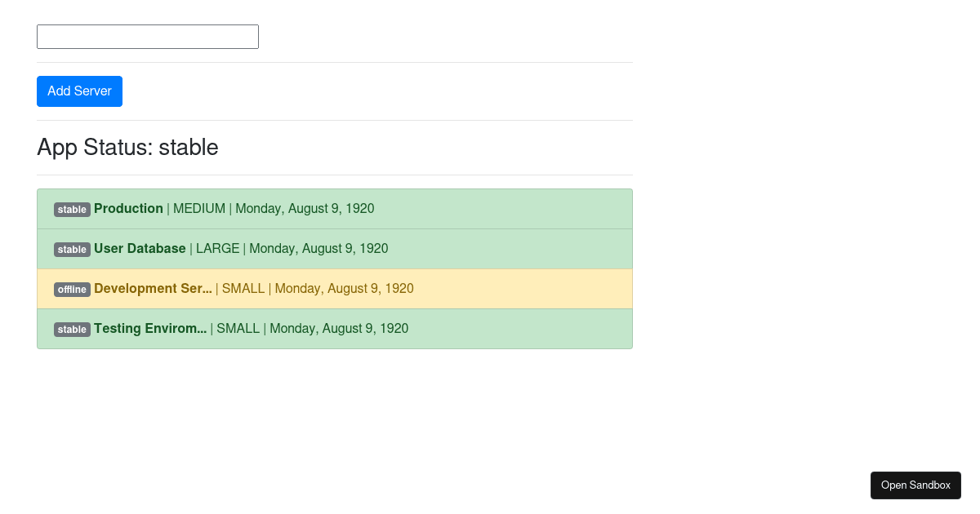Screen dimensions: 980x514
Task: Click the server name text input field
Action: pos(148,37)
